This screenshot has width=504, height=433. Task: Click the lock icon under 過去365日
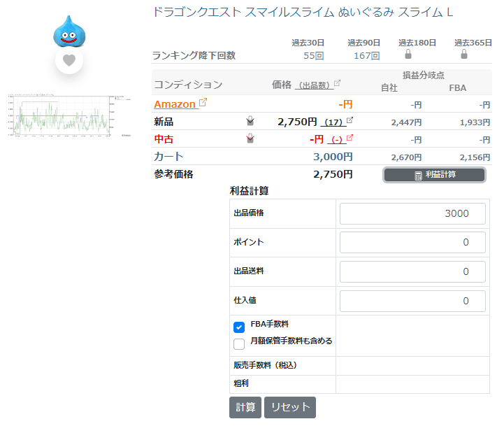(464, 54)
